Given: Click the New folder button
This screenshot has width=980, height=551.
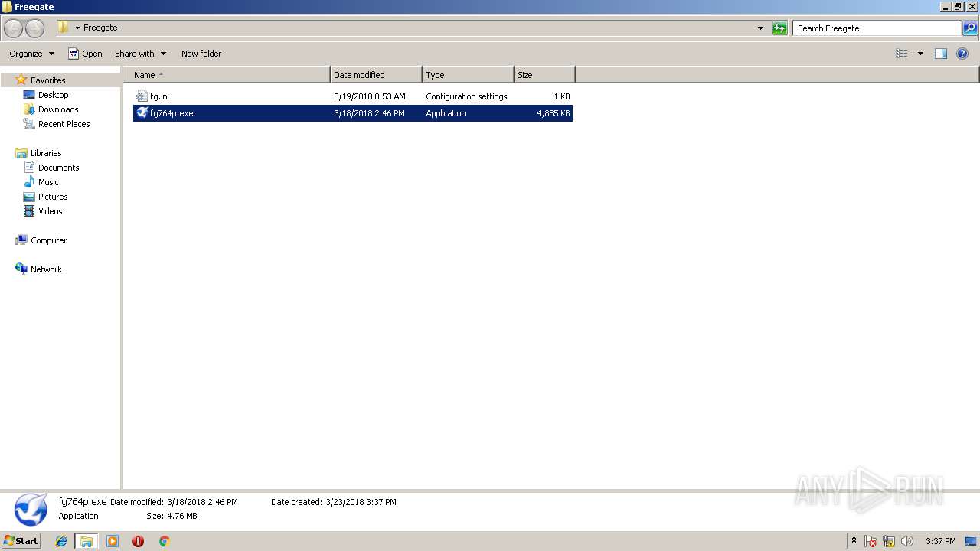Looking at the screenshot, I should (201, 54).
